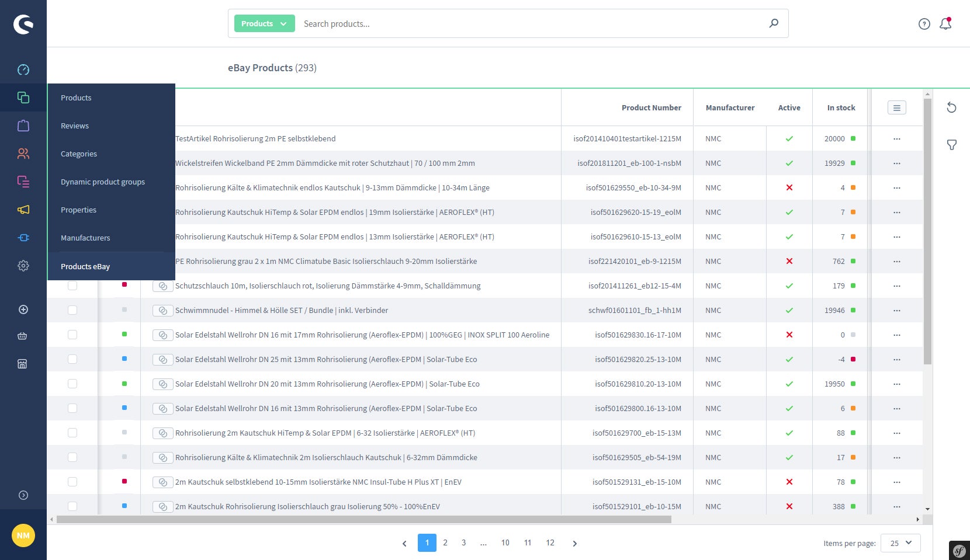Screen dimensions: 970x560
Task: Open actions menu for PE Rohrisolierung grau row
Action: pyautogui.click(x=897, y=261)
